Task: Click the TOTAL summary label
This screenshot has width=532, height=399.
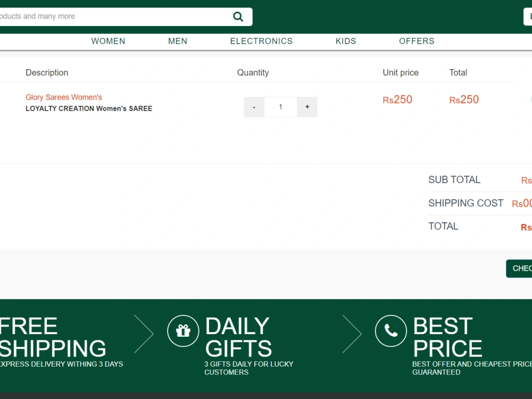Action: point(443,226)
